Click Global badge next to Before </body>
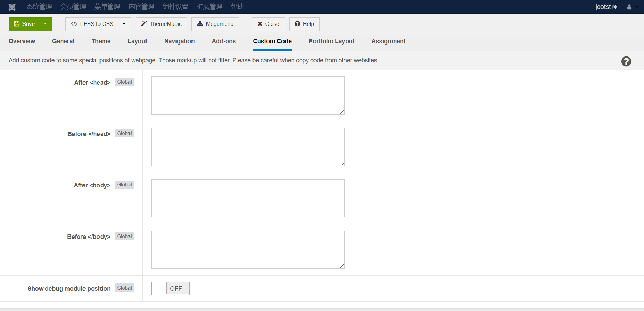Screen dimensions: 644x311 point(124,236)
